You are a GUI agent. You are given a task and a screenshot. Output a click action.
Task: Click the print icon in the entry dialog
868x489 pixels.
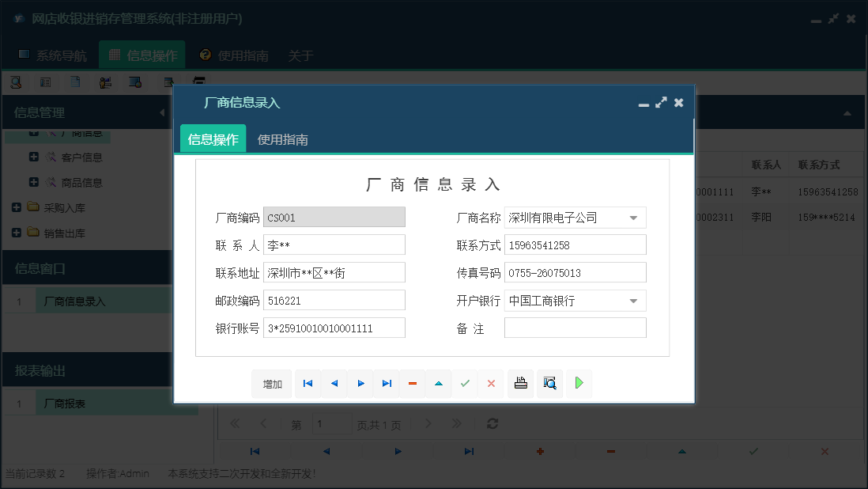click(x=520, y=383)
